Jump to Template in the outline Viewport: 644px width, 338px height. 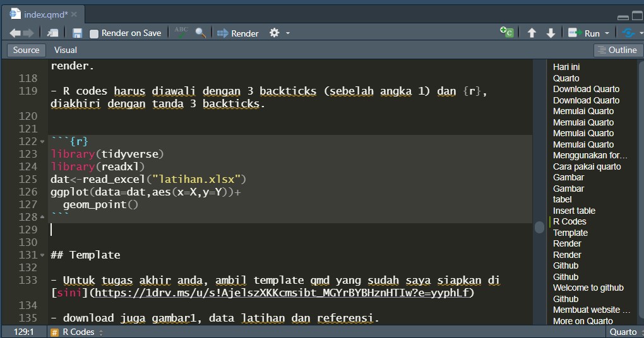coord(570,233)
